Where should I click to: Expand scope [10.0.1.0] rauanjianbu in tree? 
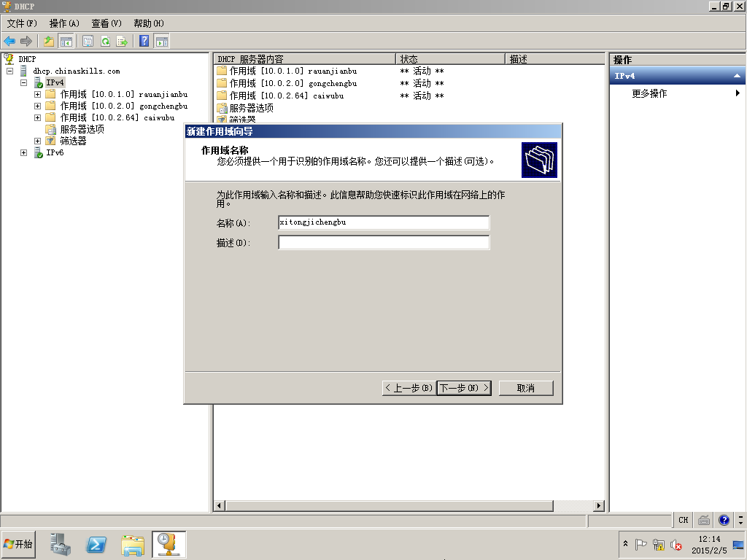tap(38, 94)
